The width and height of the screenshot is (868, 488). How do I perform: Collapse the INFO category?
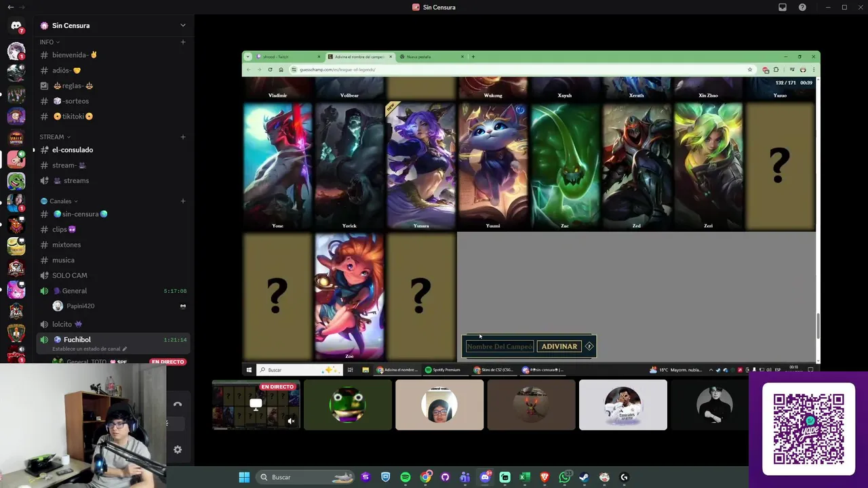(x=50, y=42)
